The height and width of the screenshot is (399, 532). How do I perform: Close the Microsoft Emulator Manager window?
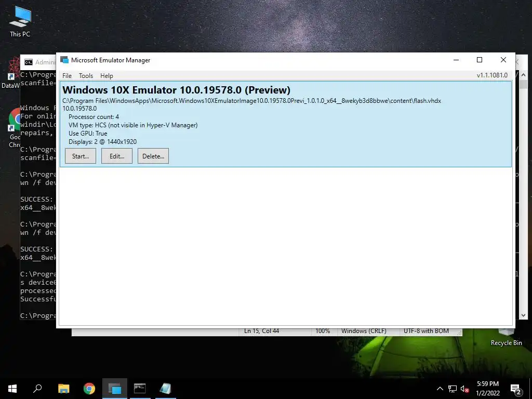[503, 60]
